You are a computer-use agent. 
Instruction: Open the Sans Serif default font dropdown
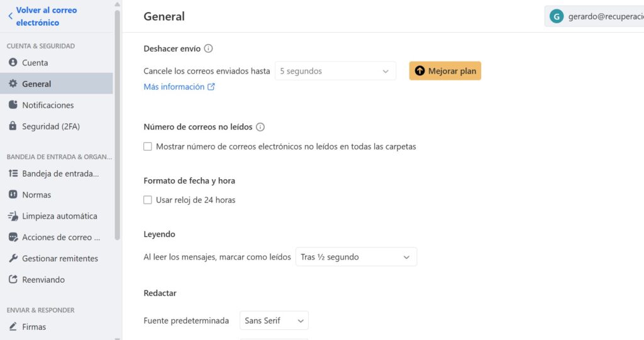pos(274,321)
